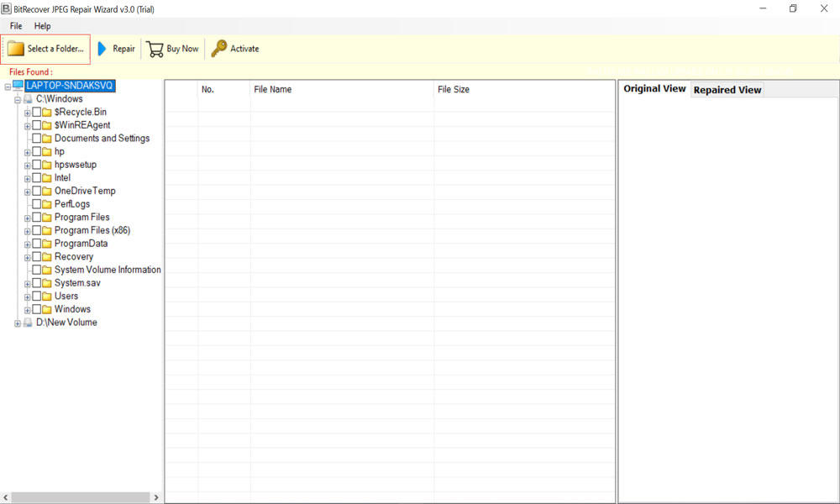Select the LAPTOP-SNDAKSVQ tree label

[x=70, y=86]
